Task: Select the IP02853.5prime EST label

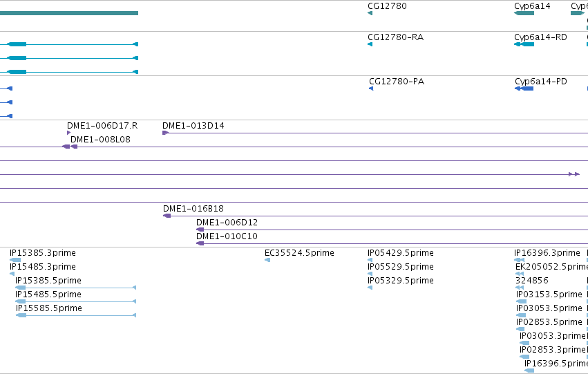Action: [549, 322]
